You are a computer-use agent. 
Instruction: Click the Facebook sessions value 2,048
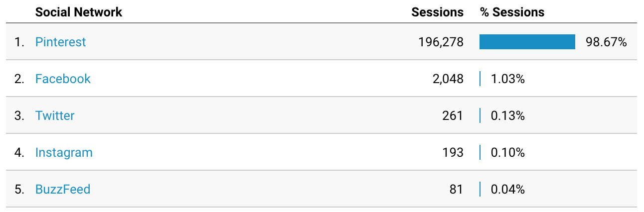tap(449, 79)
